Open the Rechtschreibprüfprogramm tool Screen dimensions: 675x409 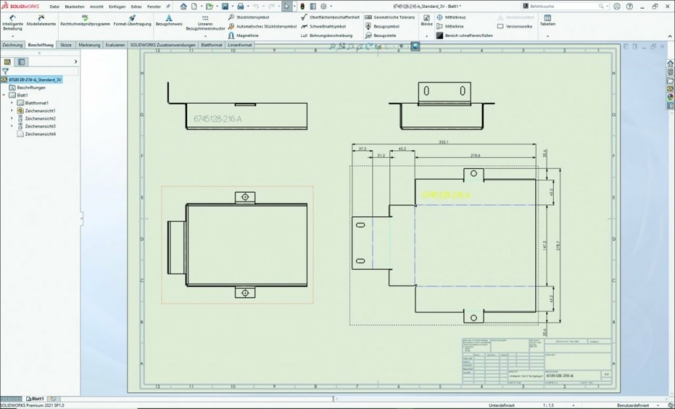tap(85, 21)
